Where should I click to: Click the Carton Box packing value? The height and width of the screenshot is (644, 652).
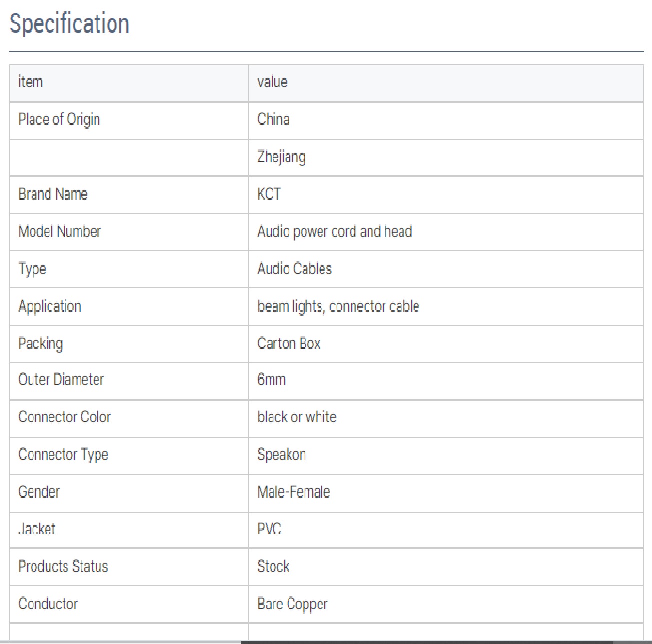coord(289,343)
